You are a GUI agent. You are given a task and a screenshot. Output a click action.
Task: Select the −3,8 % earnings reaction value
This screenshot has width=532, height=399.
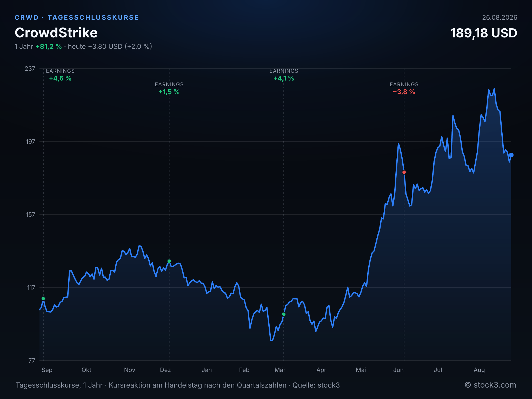404,92
